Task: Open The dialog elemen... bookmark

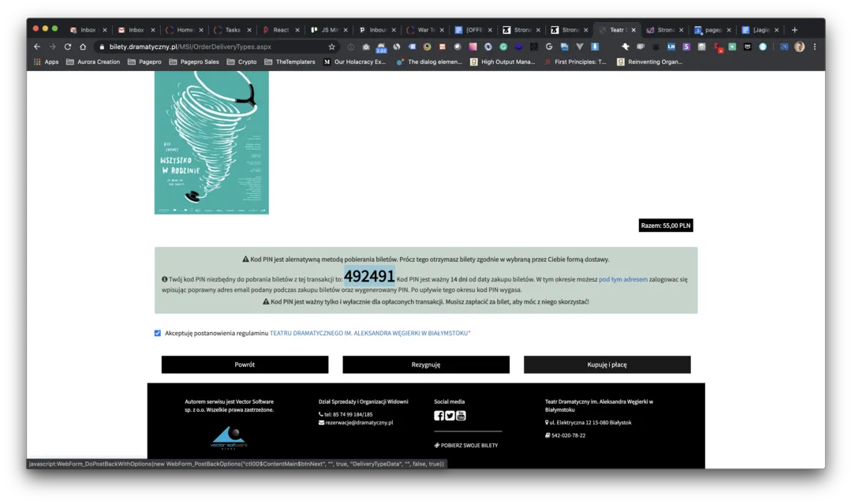Action: click(x=429, y=62)
